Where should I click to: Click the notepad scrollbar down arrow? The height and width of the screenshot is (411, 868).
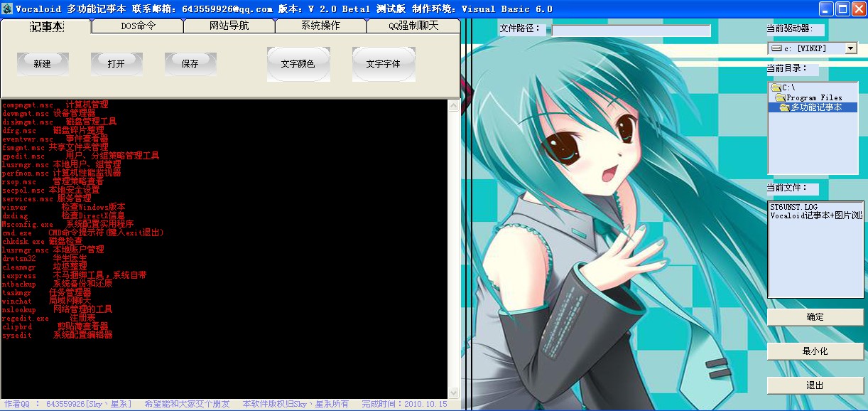[x=453, y=393]
